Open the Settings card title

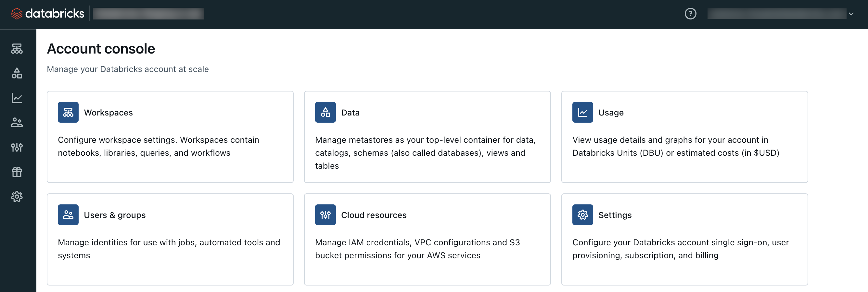point(615,215)
